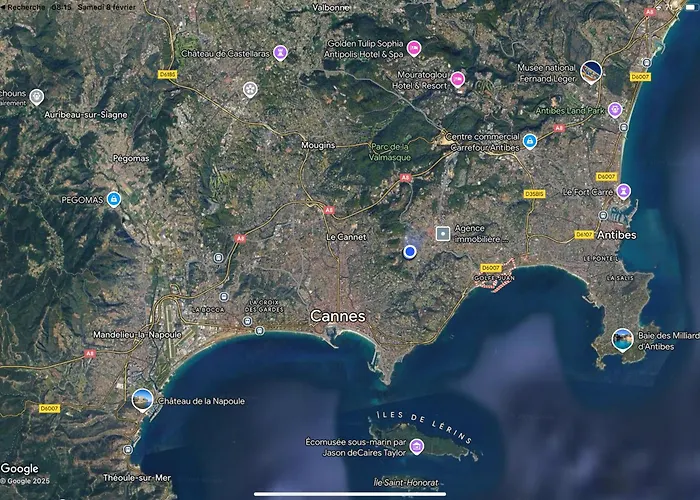
Task: Select the Théoule-sur-Mer label
Action: coord(137,478)
